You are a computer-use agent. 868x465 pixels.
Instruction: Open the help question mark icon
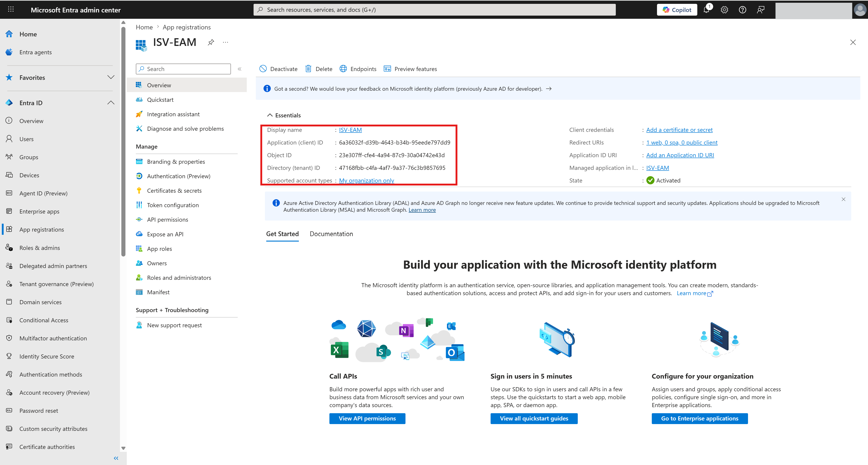[x=742, y=10]
